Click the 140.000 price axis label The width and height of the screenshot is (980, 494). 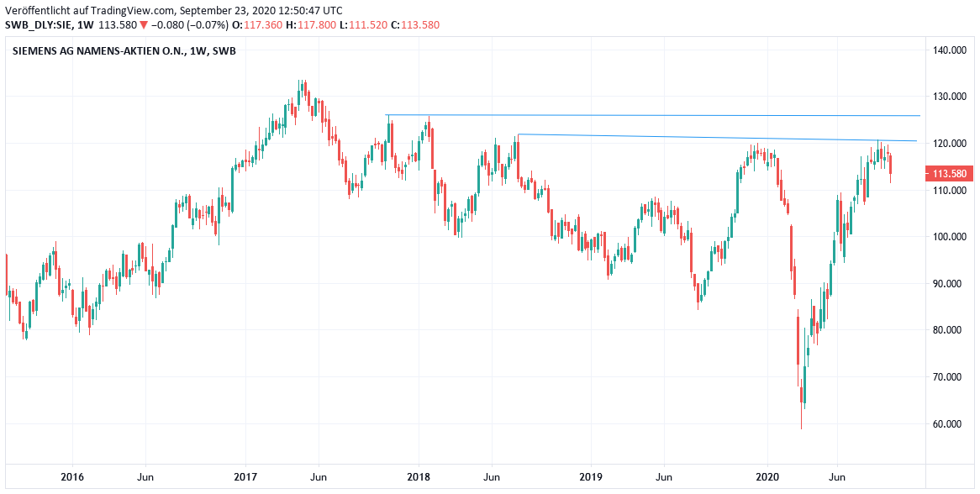(x=951, y=50)
